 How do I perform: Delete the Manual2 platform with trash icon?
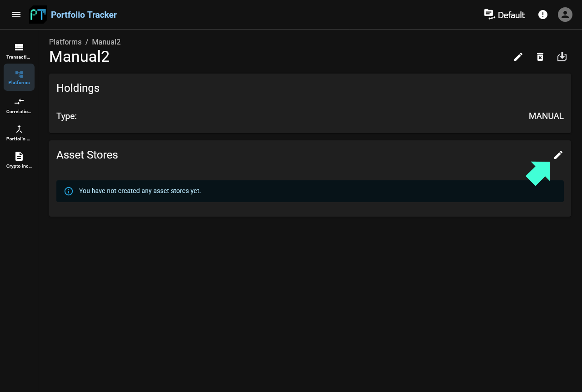(x=540, y=57)
